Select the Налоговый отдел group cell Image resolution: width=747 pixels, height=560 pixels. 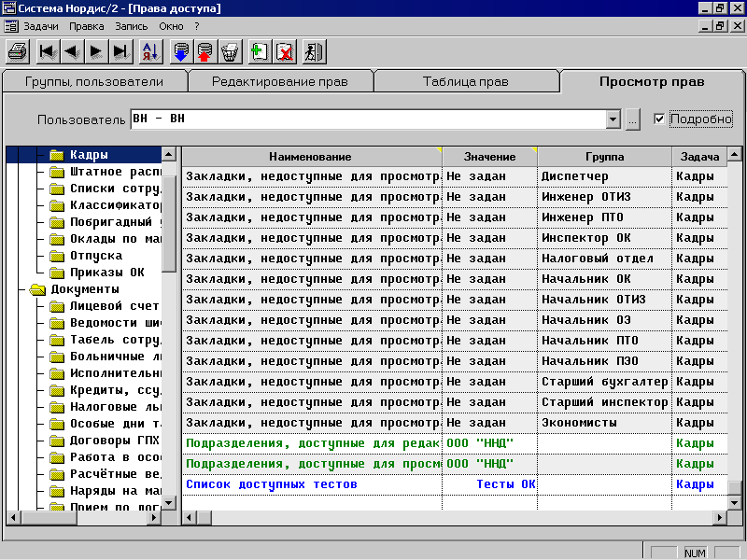pos(604,259)
